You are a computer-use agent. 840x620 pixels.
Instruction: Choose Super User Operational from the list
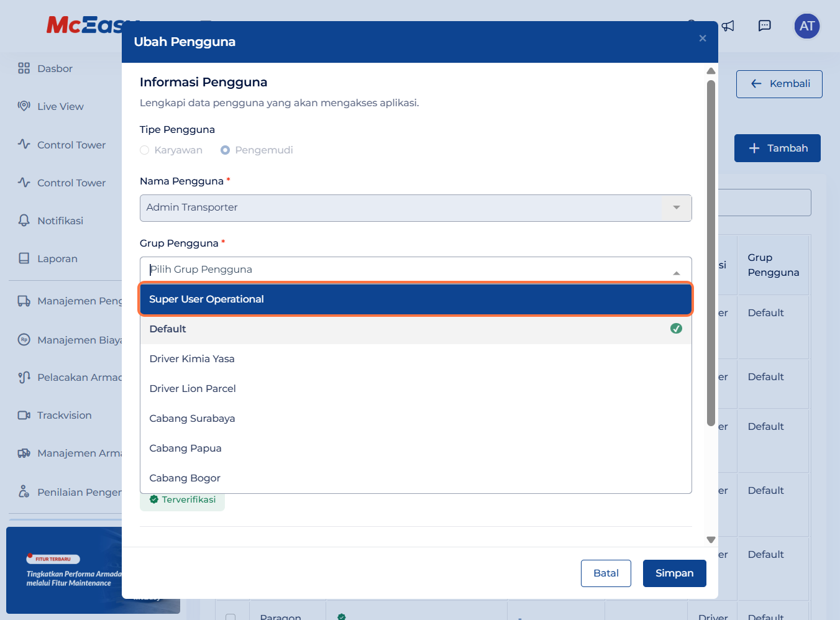point(415,299)
